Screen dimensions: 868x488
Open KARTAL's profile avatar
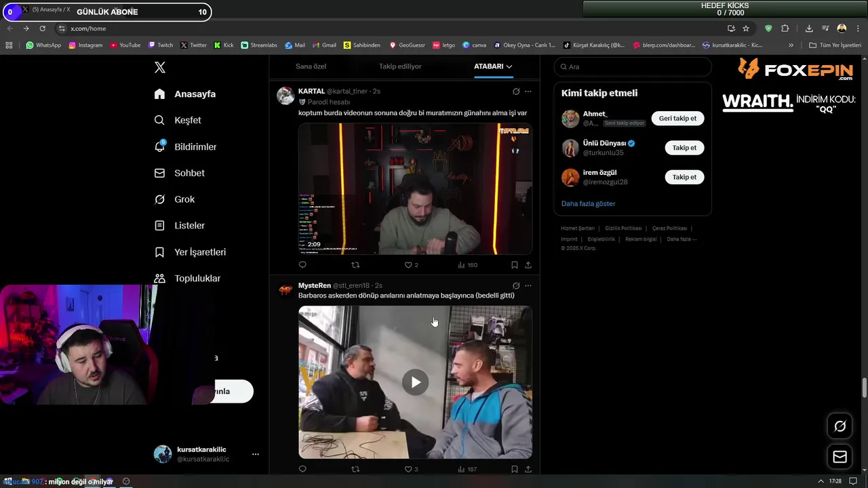click(285, 96)
